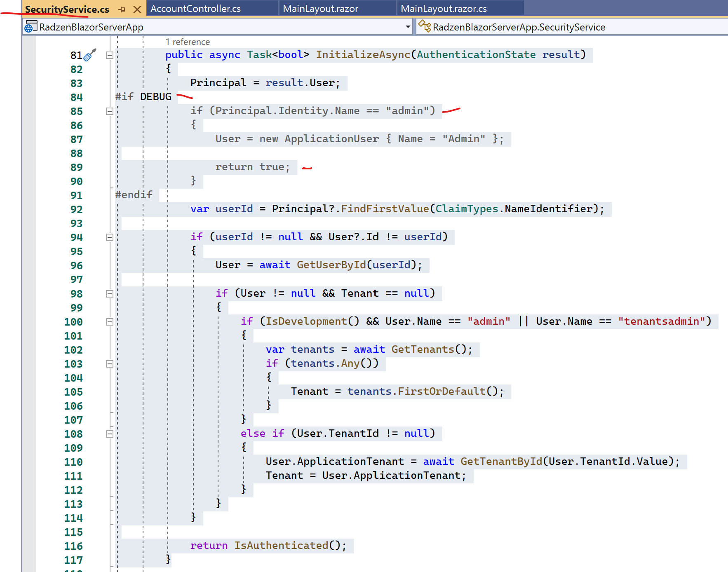
Task: Collapse the Tenant null check block at line 98
Action: (x=109, y=294)
